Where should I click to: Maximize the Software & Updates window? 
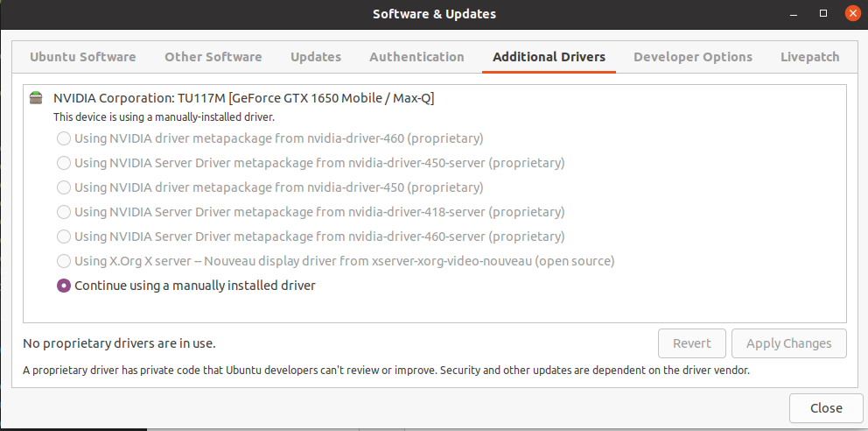pyautogui.click(x=823, y=14)
